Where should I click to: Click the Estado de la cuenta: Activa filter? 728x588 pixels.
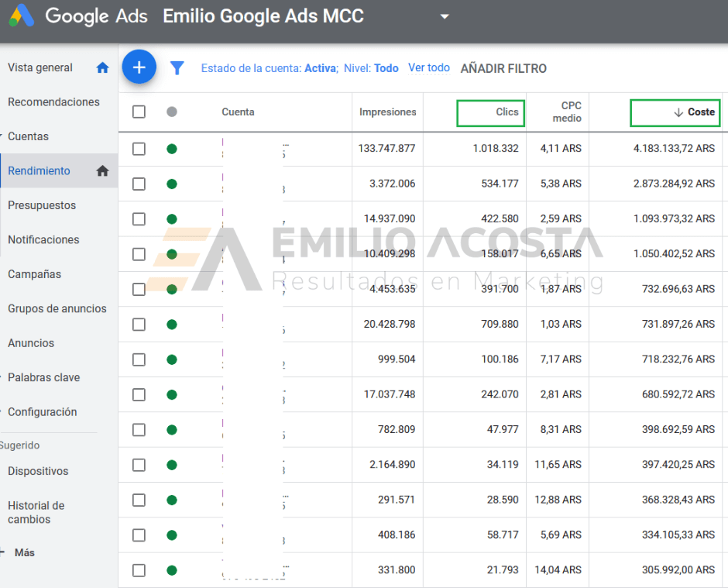pos(270,68)
